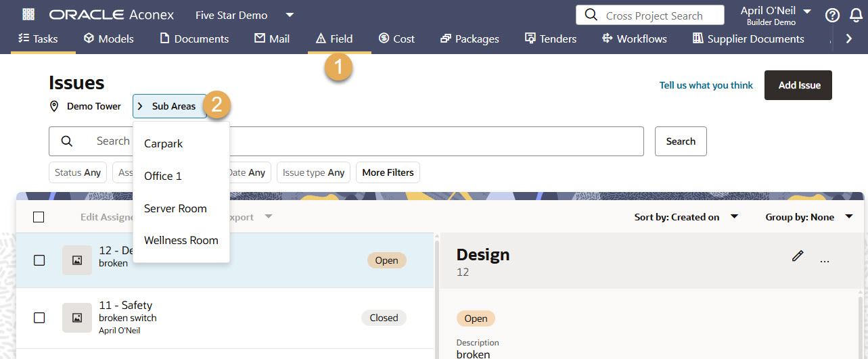Open the Issue type Any filter
This screenshot has height=359, width=868.
coord(313,172)
